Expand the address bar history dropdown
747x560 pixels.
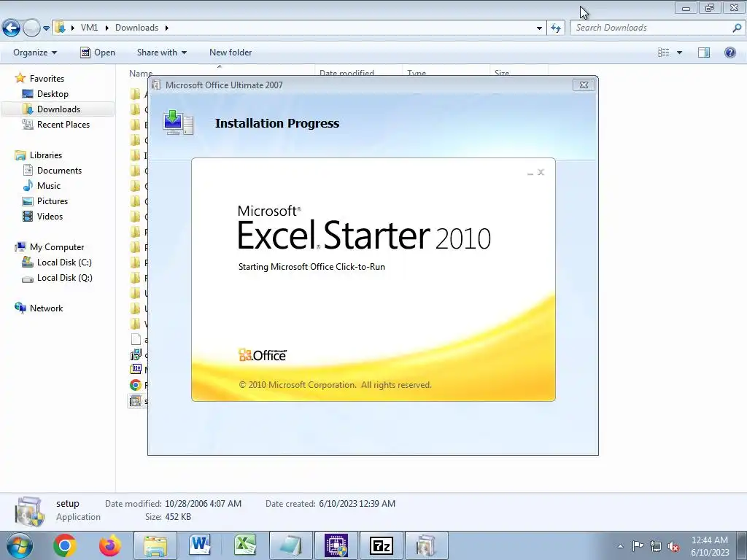[x=539, y=28]
